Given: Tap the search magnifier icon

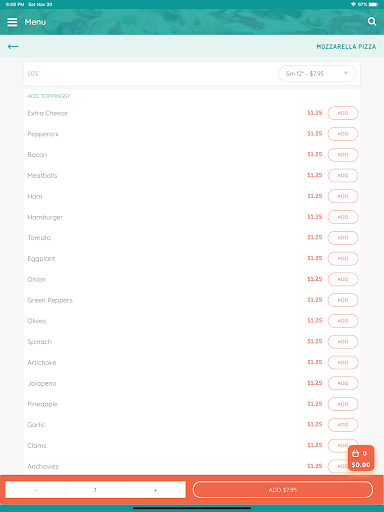Looking at the screenshot, I should tap(372, 22).
